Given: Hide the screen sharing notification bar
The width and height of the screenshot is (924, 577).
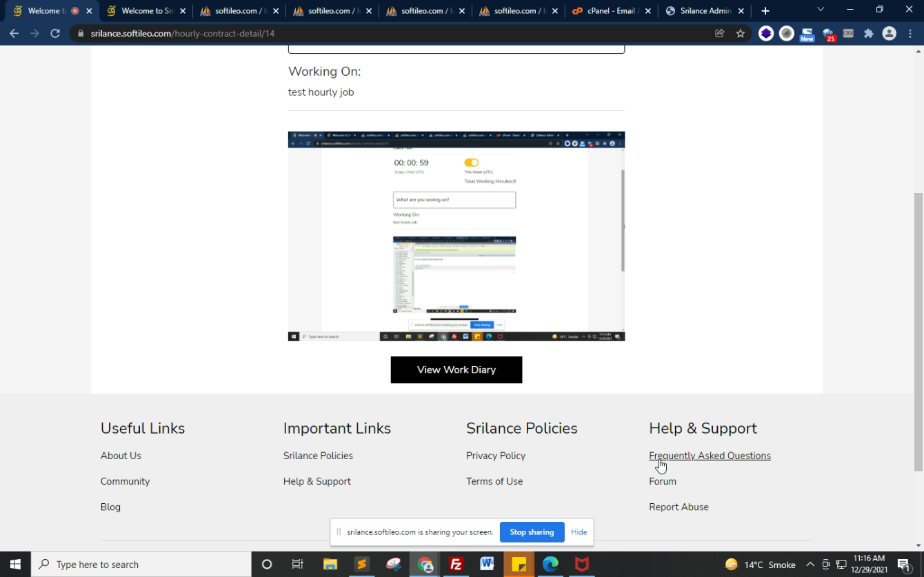Looking at the screenshot, I should point(579,532).
